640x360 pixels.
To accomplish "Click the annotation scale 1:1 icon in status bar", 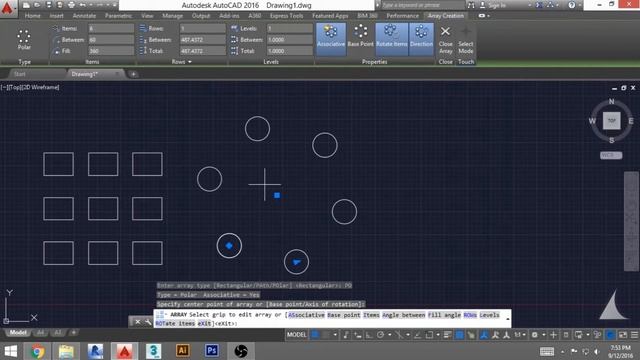I will [x=517, y=335].
